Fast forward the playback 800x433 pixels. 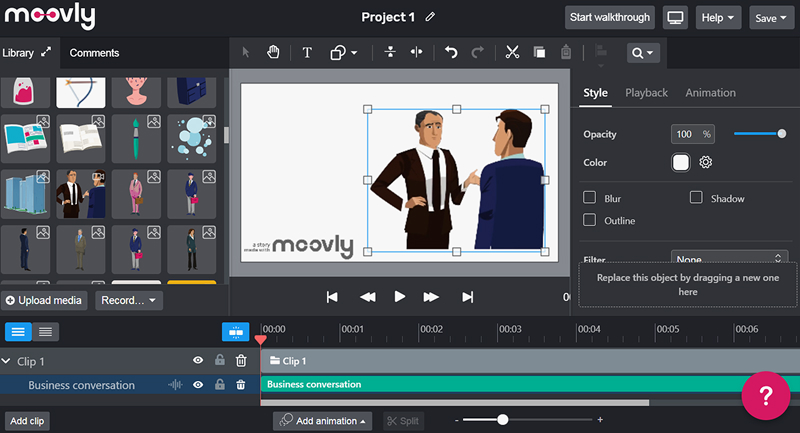pyautogui.click(x=431, y=297)
